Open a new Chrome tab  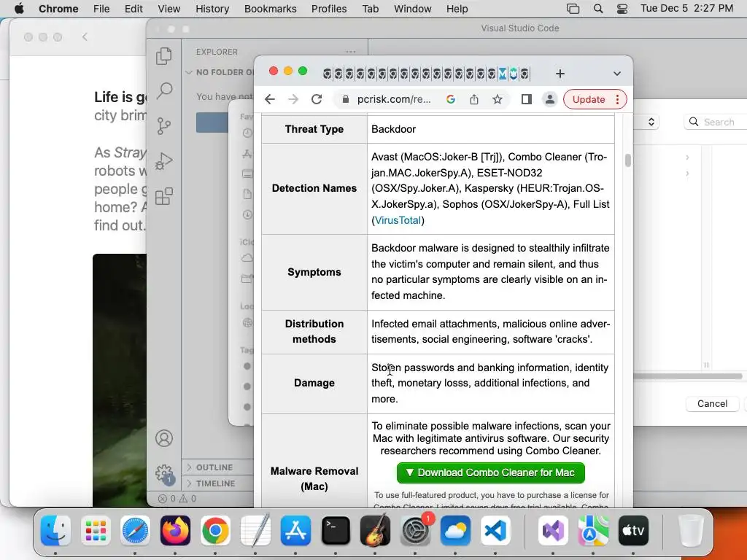(x=560, y=74)
